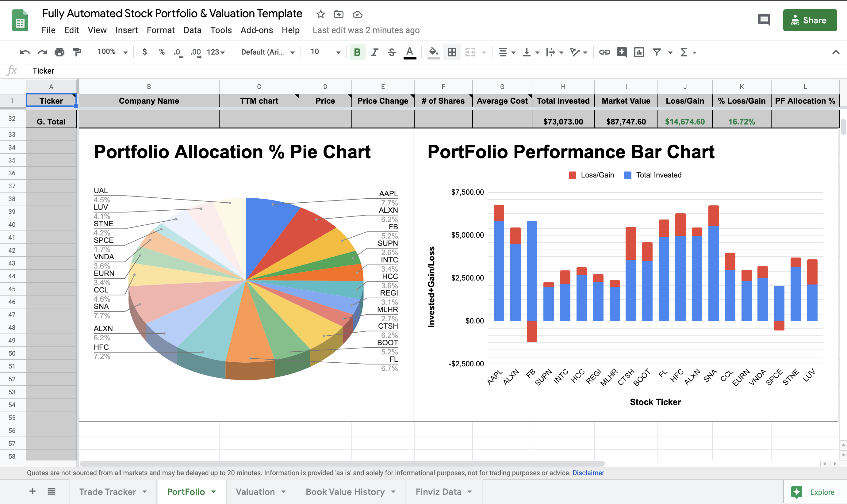This screenshot has height=504, width=847.
Task: Open the Data menu
Action: pos(192,30)
